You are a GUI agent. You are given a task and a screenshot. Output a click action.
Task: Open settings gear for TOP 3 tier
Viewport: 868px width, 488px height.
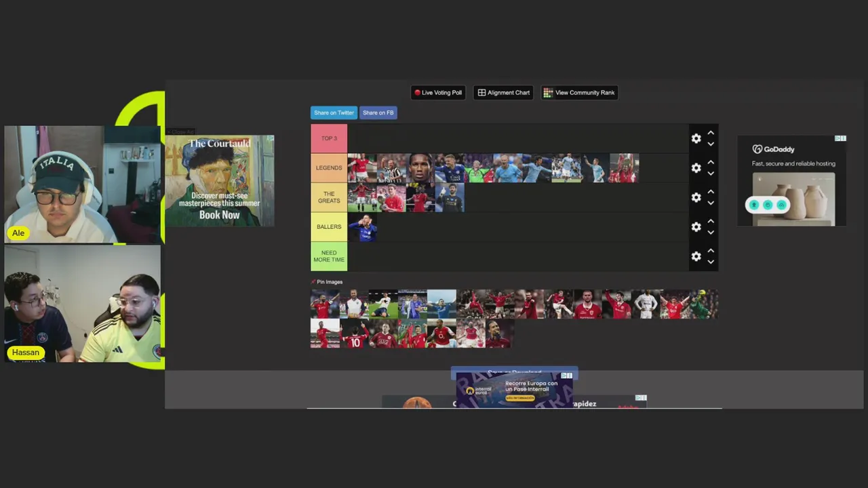point(696,138)
